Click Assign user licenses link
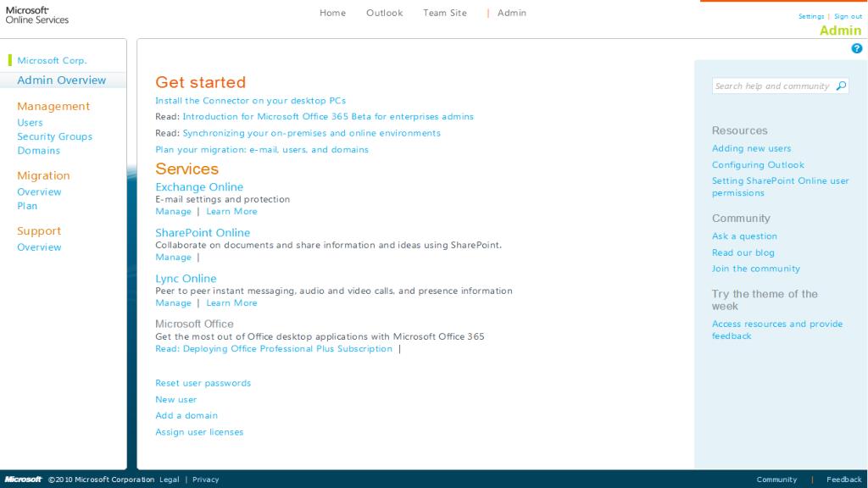Image resolution: width=868 pixels, height=488 pixels. (x=199, y=432)
